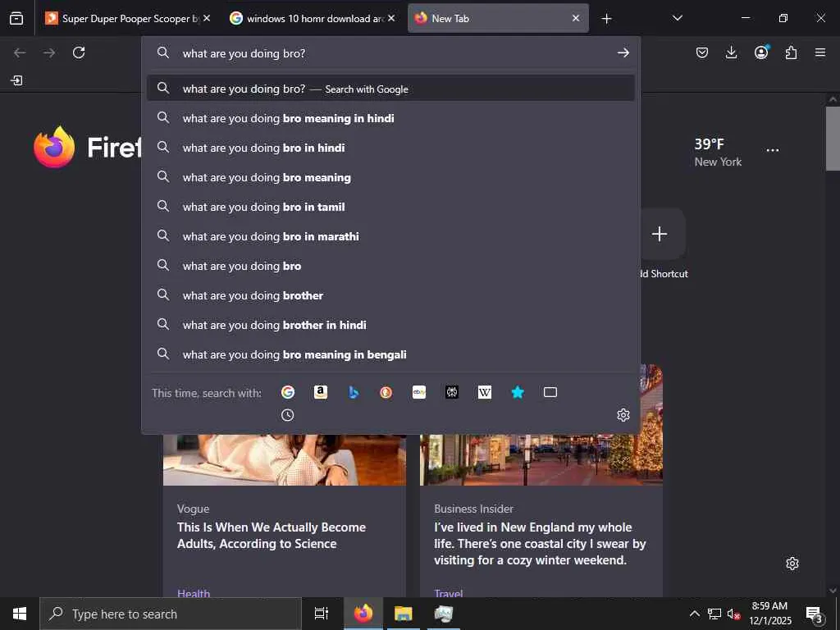The image size is (840, 630).
Task: Search this time with Amazon
Action: [x=321, y=392]
